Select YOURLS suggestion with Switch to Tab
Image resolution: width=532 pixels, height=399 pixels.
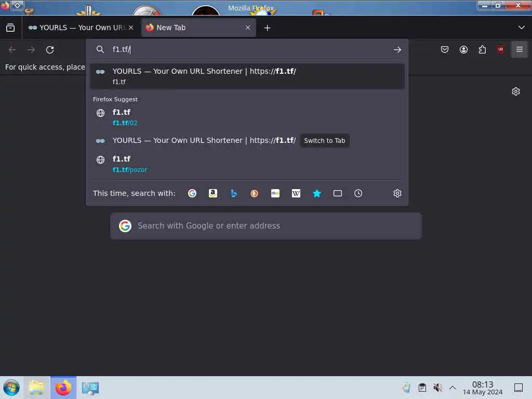point(247,140)
